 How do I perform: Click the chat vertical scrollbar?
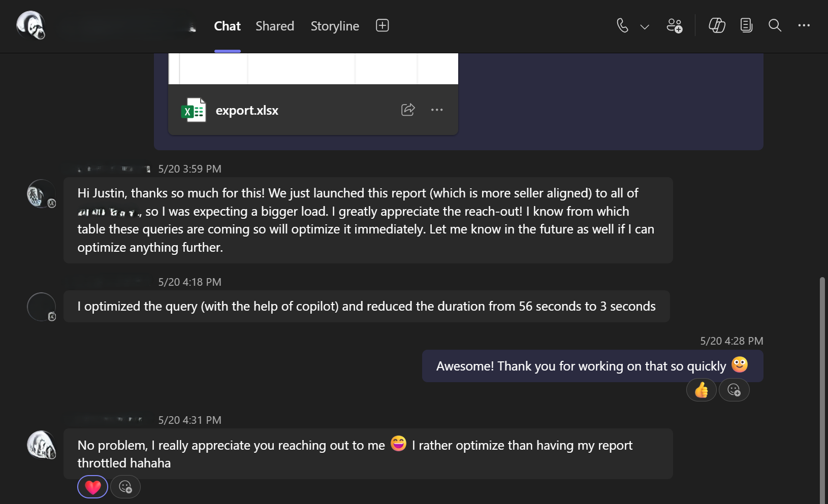pos(822,386)
